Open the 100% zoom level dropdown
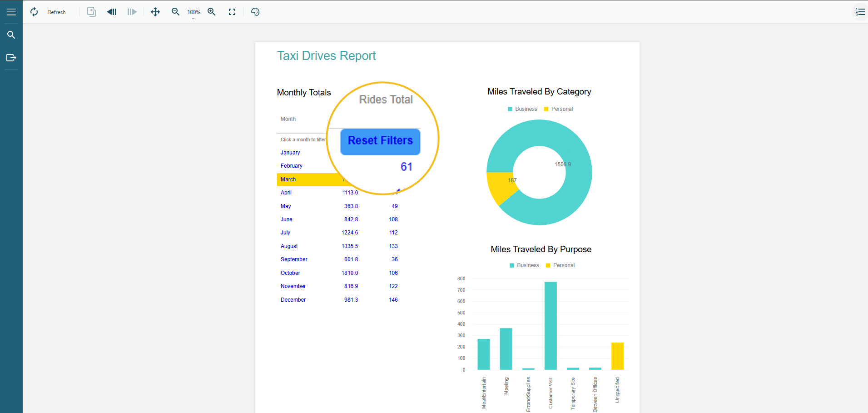868x413 pixels. click(194, 13)
